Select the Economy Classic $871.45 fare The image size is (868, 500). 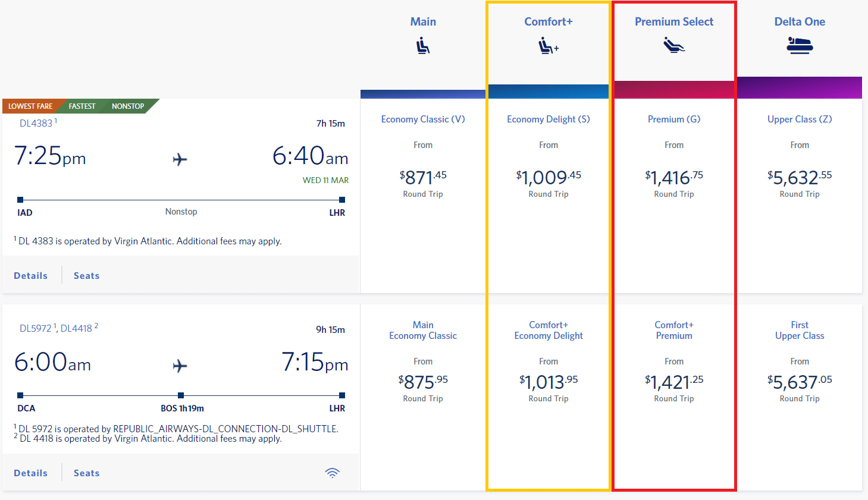click(422, 177)
